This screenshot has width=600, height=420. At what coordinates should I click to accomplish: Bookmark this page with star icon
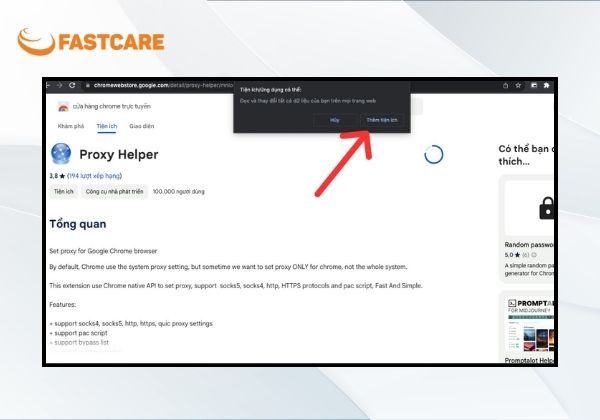(518, 85)
